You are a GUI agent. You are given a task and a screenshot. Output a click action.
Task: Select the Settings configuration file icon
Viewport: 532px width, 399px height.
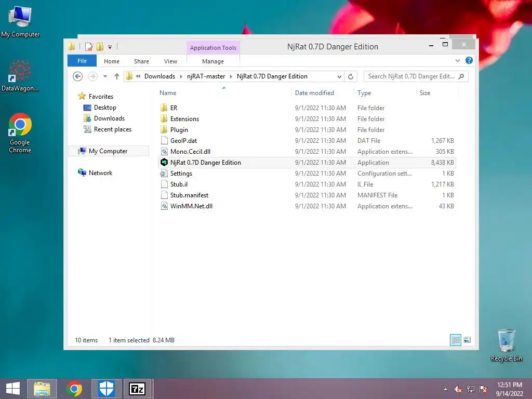[164, 174]
